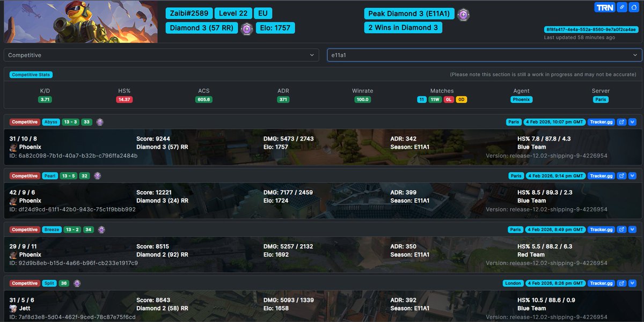Image resolution: width=644 pixels, height=322 pixels.
Task: Click the Zaibi#2589 name badge
Action: (189, 13)
